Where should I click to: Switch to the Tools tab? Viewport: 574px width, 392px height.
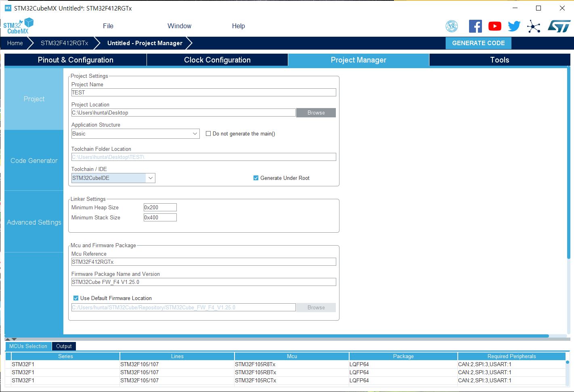500,60
